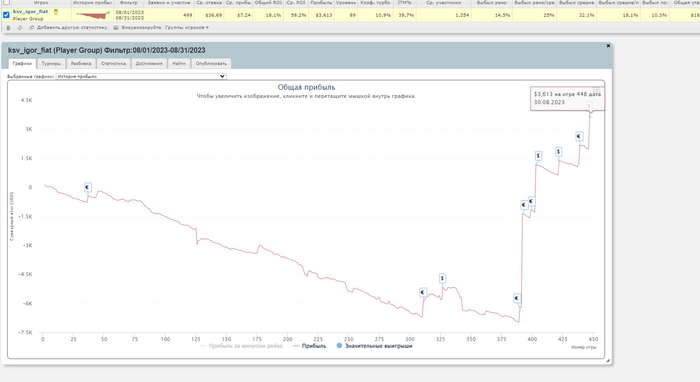Open the ksv_igor_fiat player link
The width and height of the screenshot is (700, 382).
[x=30, y=12]
